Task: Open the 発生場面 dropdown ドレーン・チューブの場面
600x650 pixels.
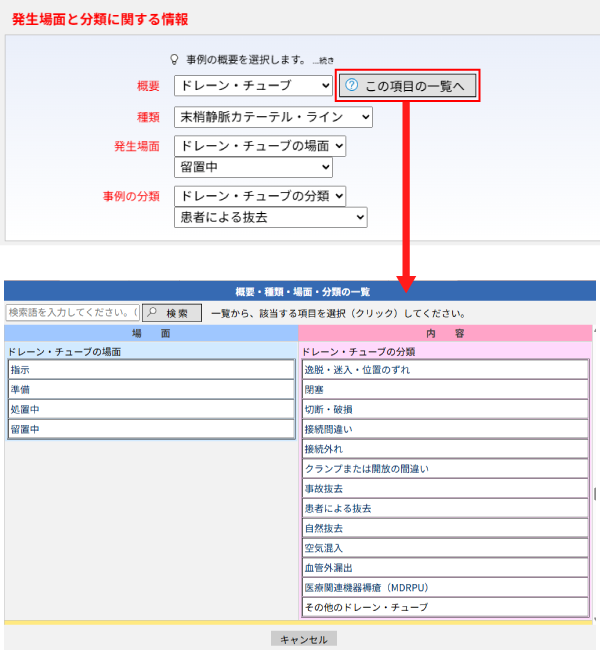Action: pos(259,146)
